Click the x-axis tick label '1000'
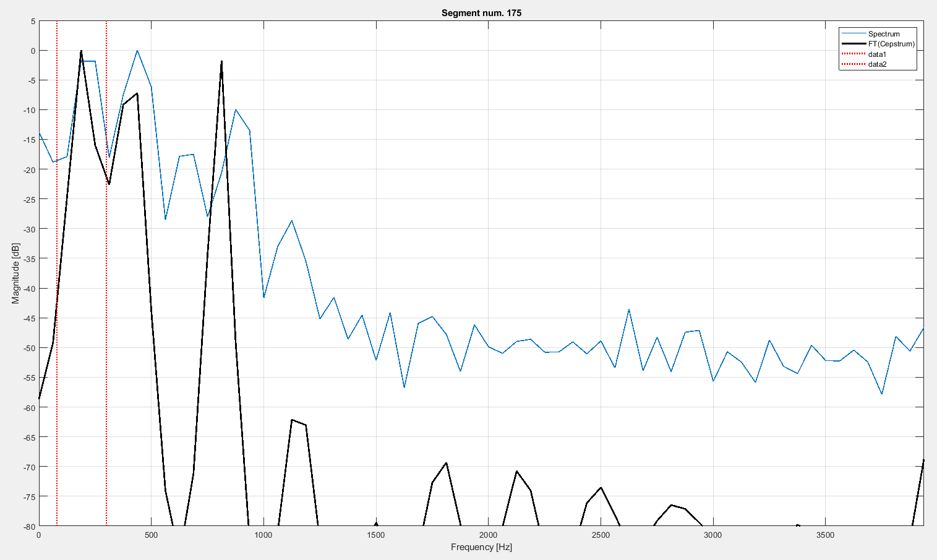937x560 pixels. [x=263, y=535]
